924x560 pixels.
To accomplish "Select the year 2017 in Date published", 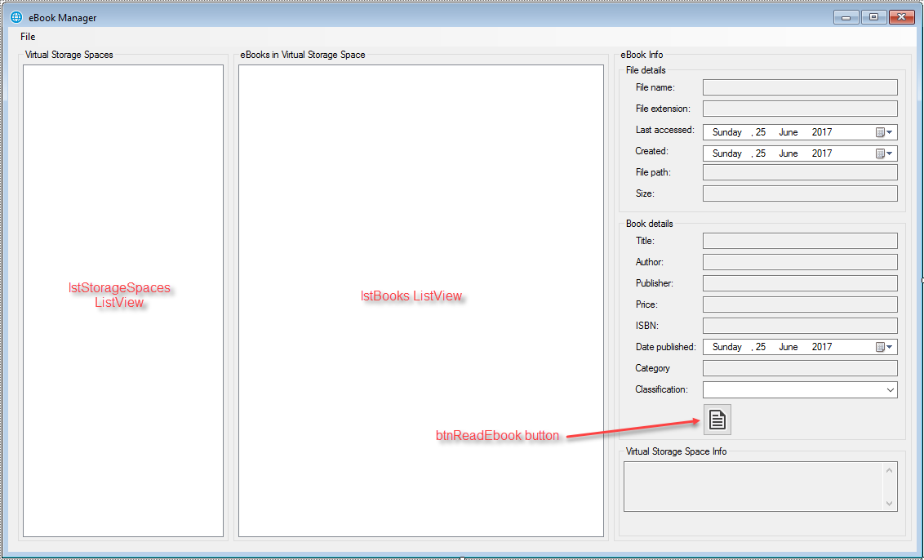I will pyautogui.click(x=821, y=347).
